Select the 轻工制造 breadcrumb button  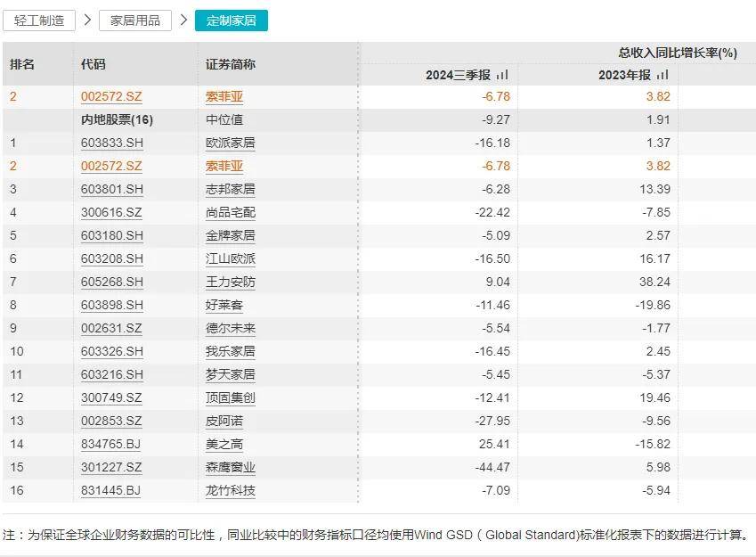click(39, 20)
